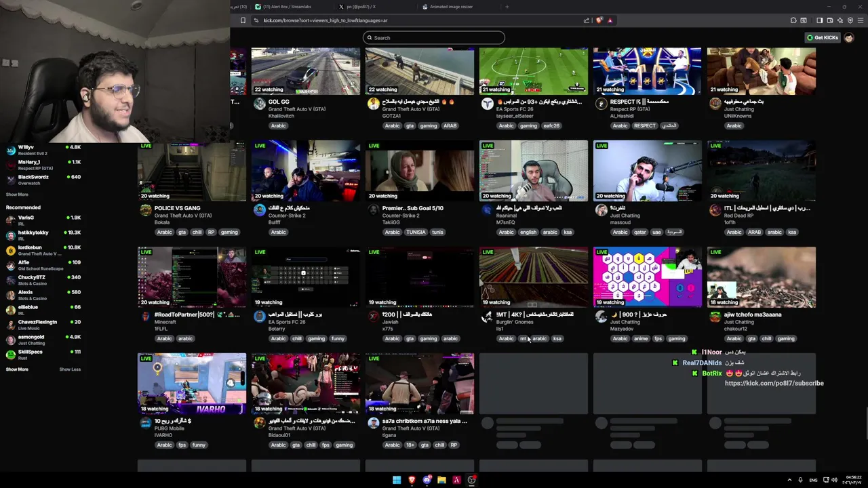Open the Premier Sub Goal stream thumbnail
The height and width of the screenshot is (488, 868).
[x=420, y=171]
